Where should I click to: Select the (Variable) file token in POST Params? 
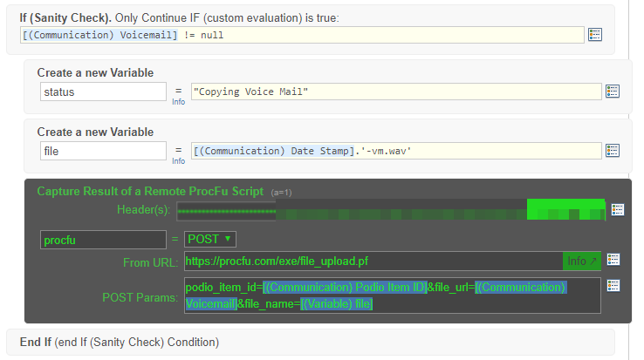tap(336, 303)
